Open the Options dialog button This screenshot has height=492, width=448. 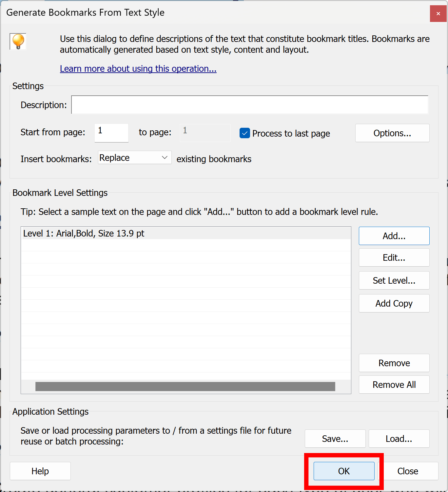click(x=392, y=133)
